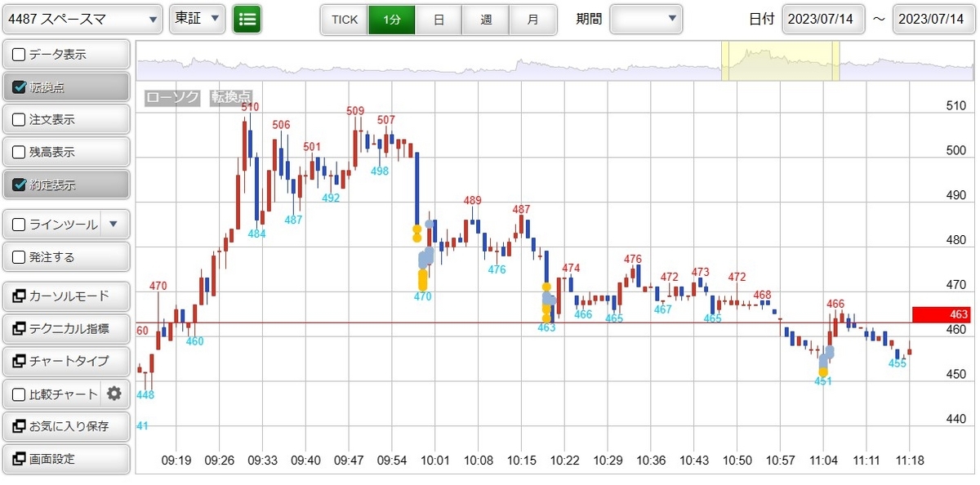
Task: Click the 455 low label near 11:18
Action: click(x=898, y=363)
